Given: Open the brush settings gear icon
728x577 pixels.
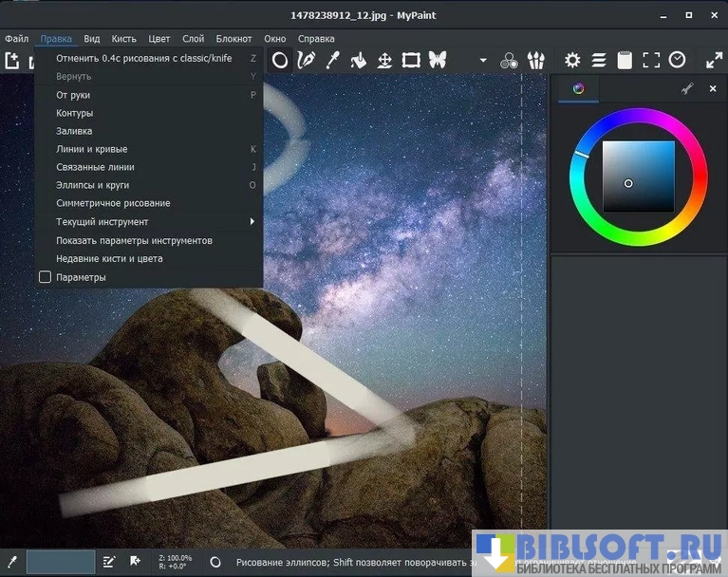Looking at the screenshot, I should [572, 60].
